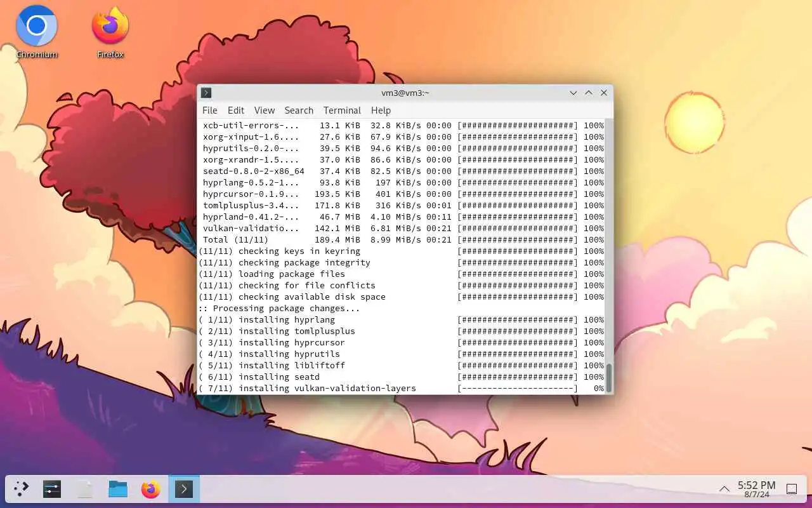812x508 pixels.
Task: Click 'installing hyprlang' text
Action: (287, 319)
